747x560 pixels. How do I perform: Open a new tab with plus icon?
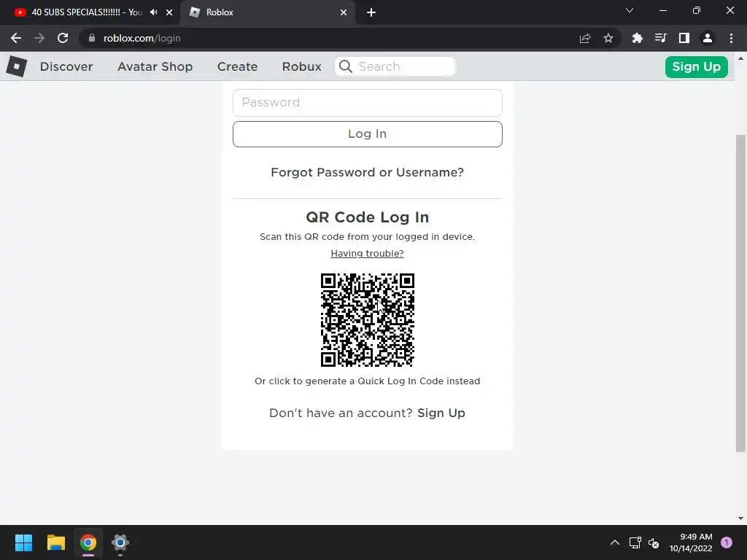pos(371,12)
